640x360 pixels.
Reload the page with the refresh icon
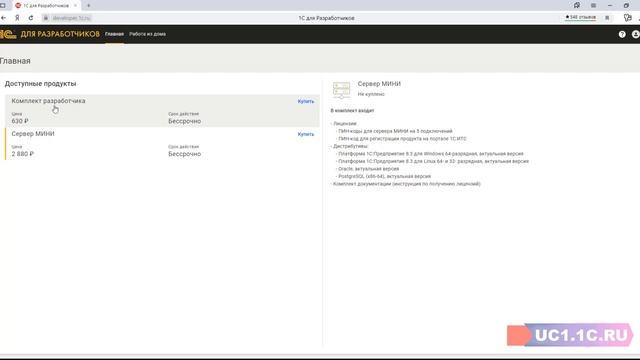[31, 18]
